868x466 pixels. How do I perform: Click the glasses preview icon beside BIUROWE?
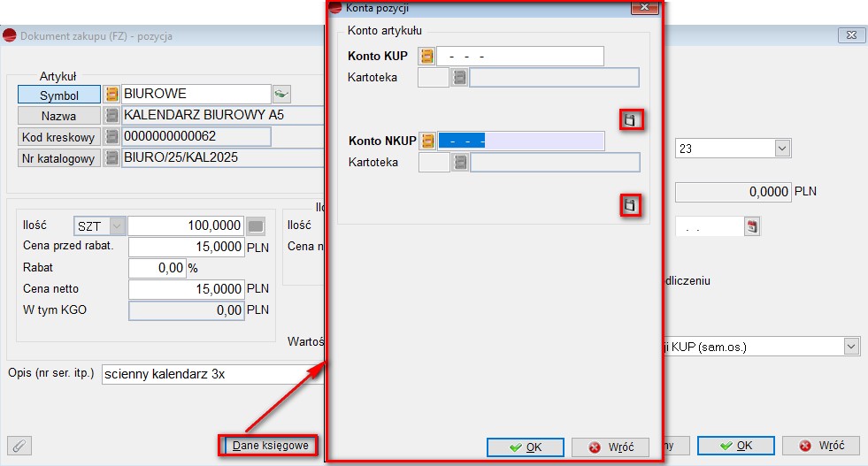281,94
